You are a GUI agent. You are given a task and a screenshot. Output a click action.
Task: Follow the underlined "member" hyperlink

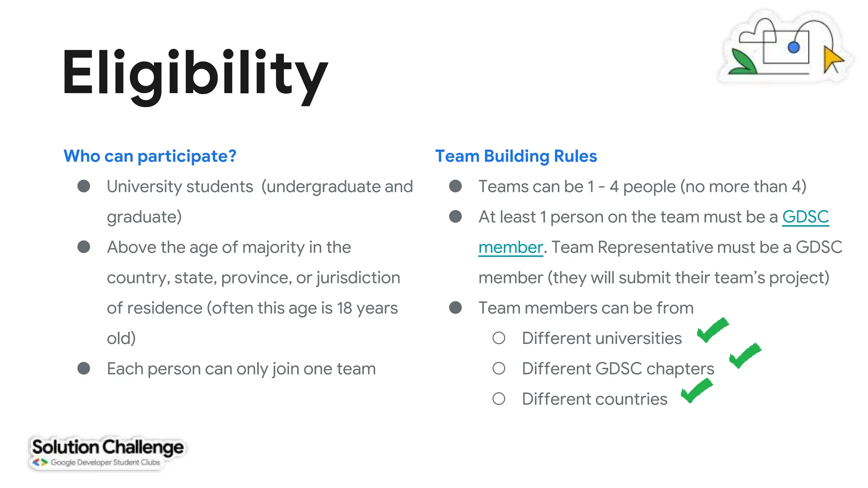pyautogui.click(x=510, y=247)
